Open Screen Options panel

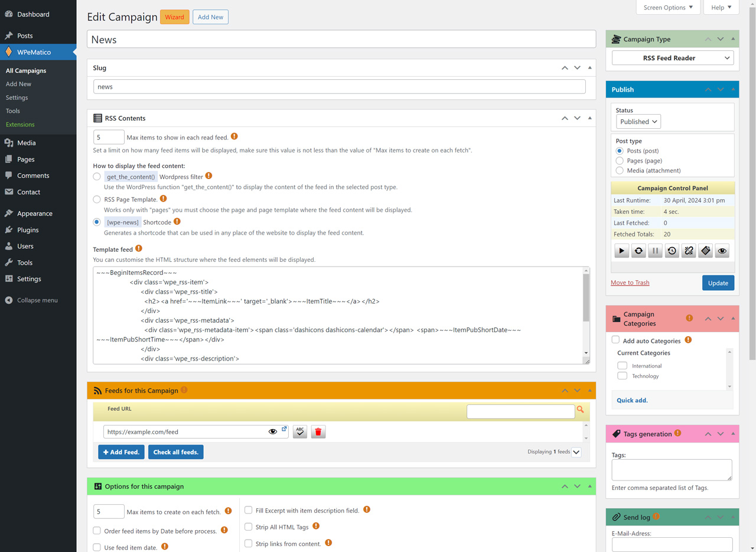click(x=668, y=7)
